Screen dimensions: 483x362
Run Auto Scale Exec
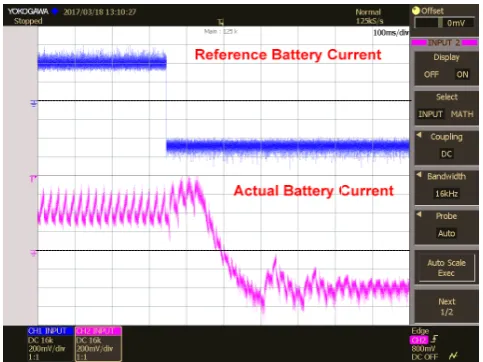pyautogui.click(x=446, y=268)
